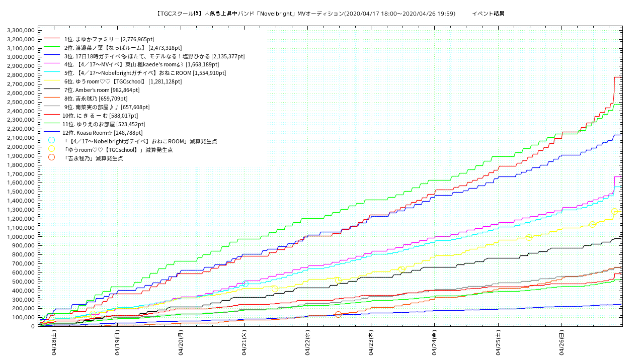Viewport: 644px width, 362px height.
Task: Click the black line swatch for 7位 Amber's room
Action: [x=52, y=90]
